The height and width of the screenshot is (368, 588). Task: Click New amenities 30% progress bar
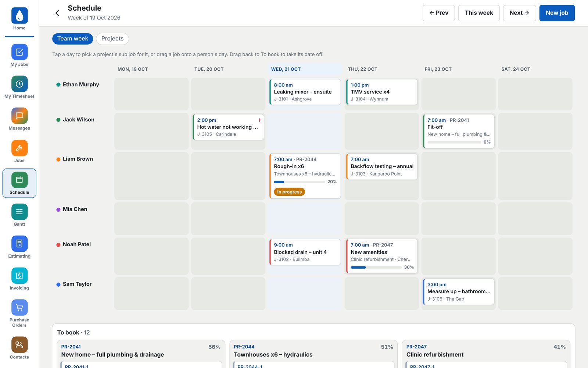(x=376, y=268)
